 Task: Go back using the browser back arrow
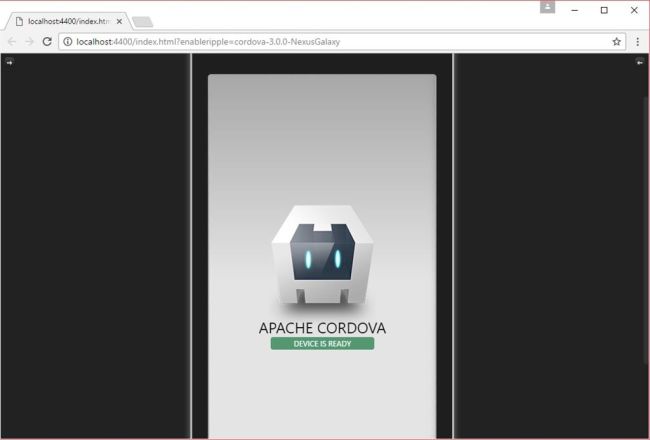(12, 41)
